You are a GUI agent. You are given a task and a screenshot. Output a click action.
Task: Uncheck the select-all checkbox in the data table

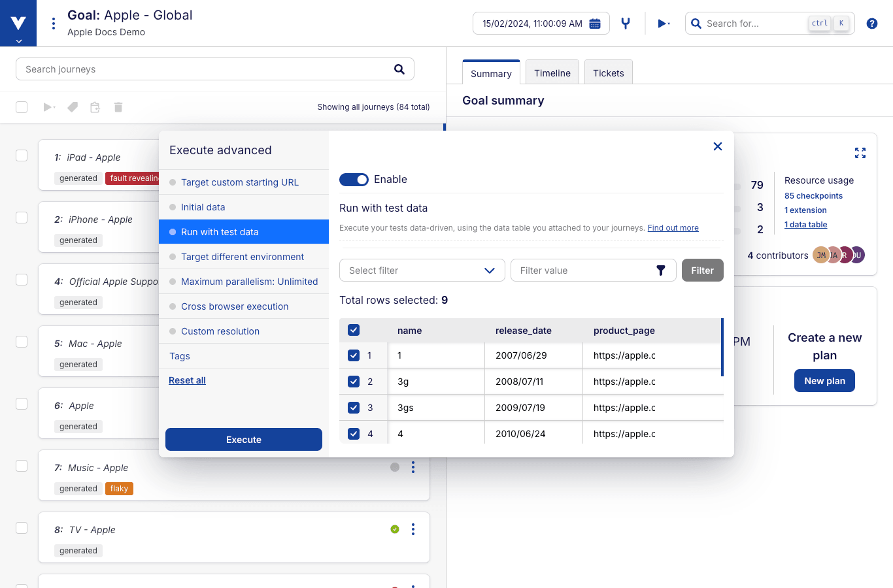353,330
